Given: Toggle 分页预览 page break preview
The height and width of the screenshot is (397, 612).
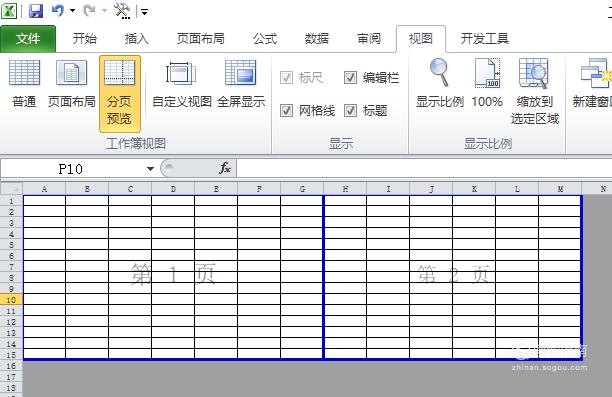Looking at the screenshot, I should [x=119, y=94].
